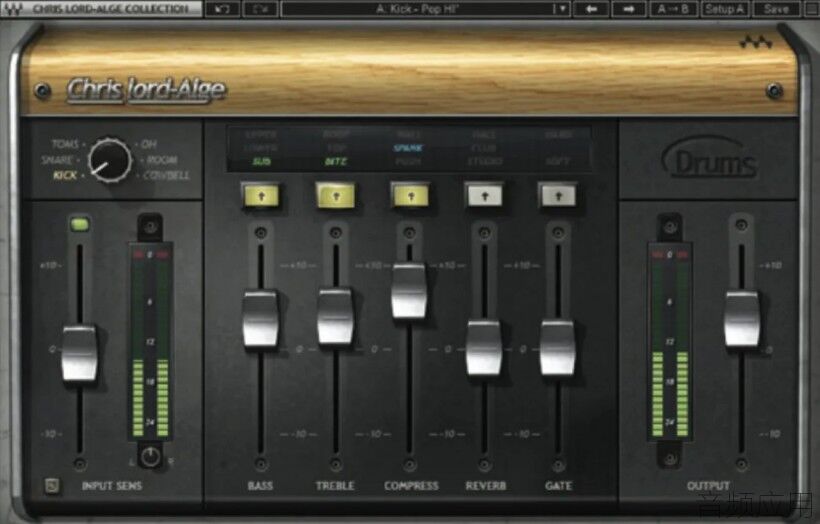Image resolution: width=820 pixels, height=524 pixels.
Task: Click the Waves logo on the wood panel
Action: 756,42
